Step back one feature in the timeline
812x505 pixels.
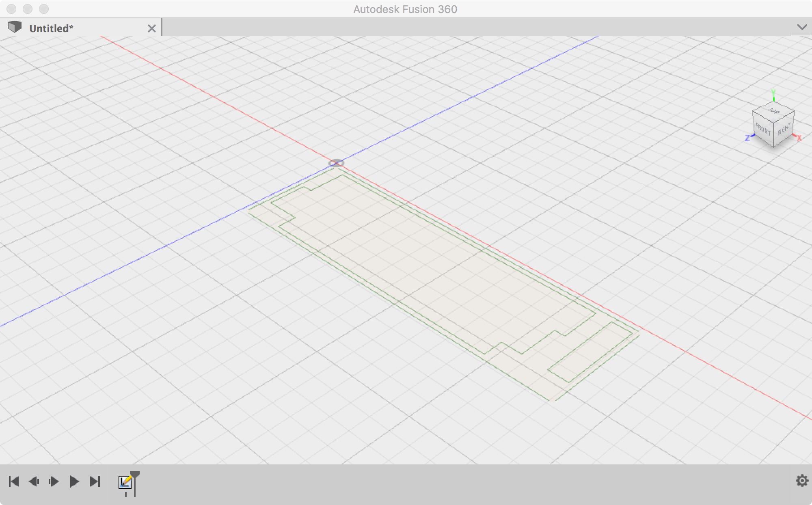coord(34,482)
